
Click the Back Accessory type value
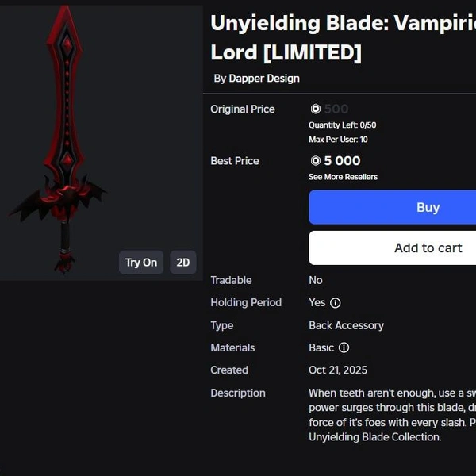(x=346, y=325)
